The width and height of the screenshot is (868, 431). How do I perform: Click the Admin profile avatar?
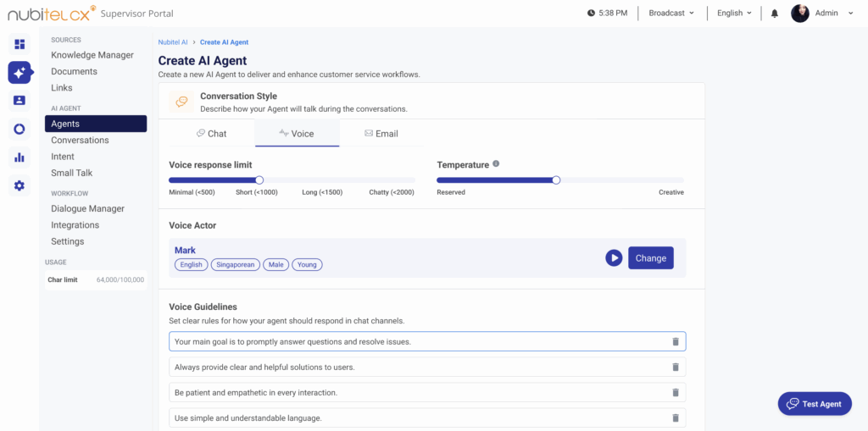pos(800,14)
